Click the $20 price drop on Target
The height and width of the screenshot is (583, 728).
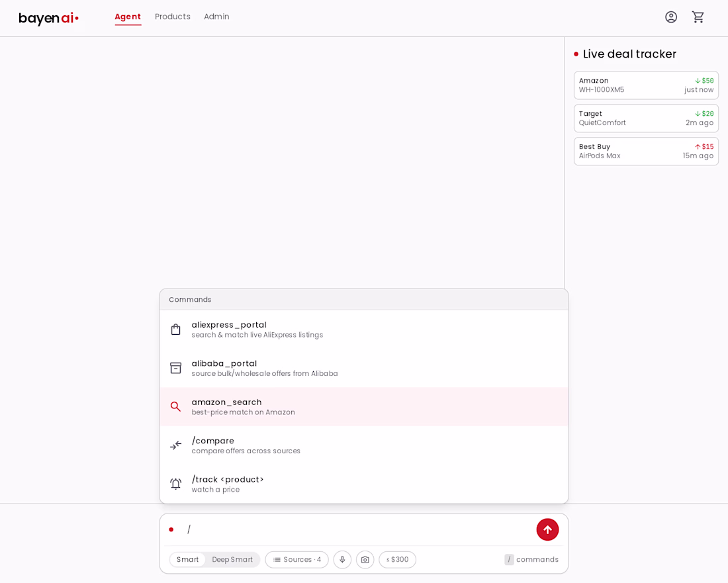click(704, 114)
